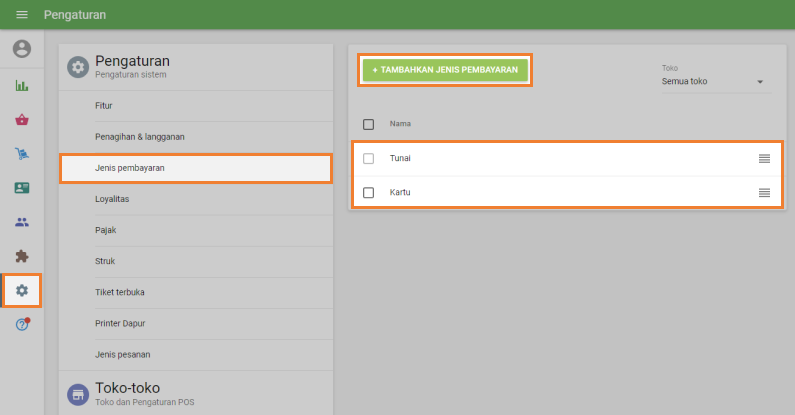Open the help question mark icon
This screenshot has width=795, height=415.
pos(22,325)
